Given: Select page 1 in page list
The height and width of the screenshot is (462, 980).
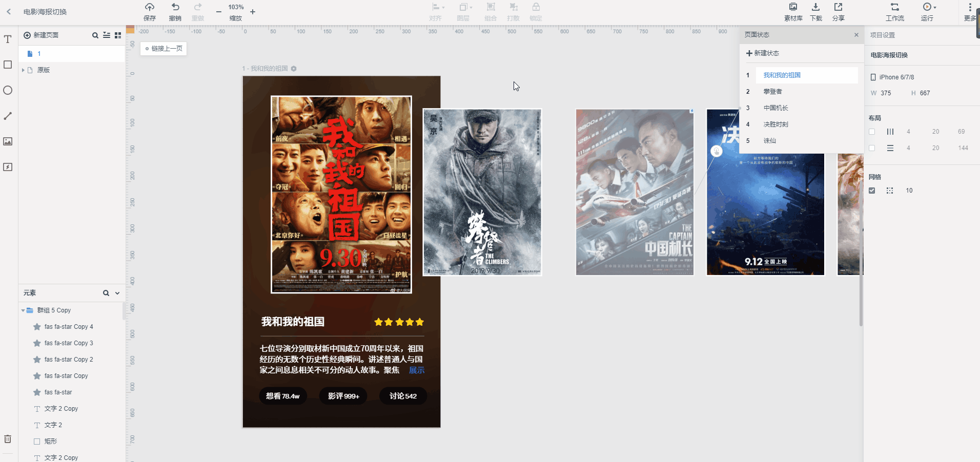Looking at the screenshot, I should (72, 54).
